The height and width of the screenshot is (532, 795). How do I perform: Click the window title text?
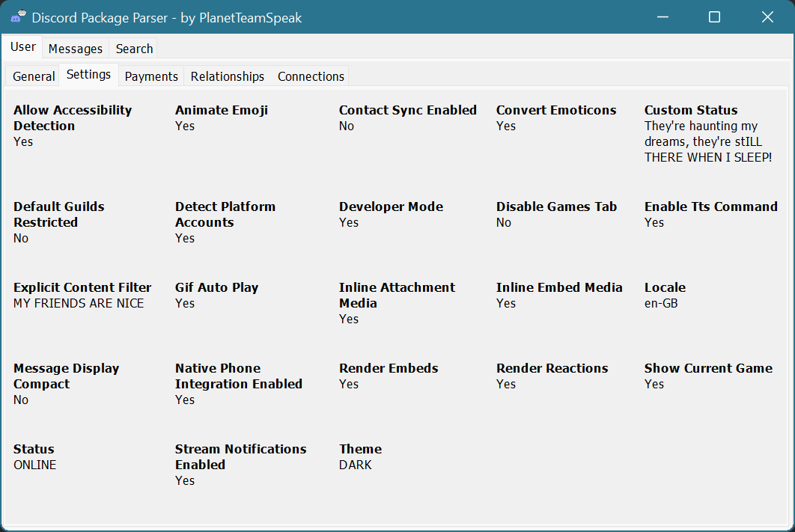point(167,17)
